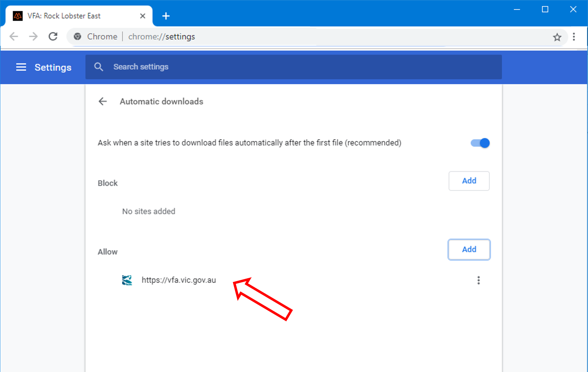The height and width of the screenshot is (372, 588).
Task: Click the https://vfa.vic.gov.au entry
Action: [x=179, y=280]
